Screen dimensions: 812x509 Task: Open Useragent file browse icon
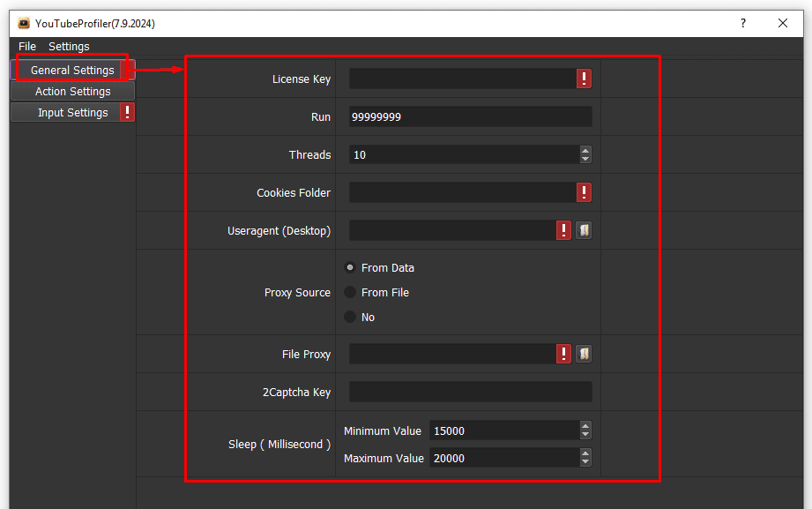pyautogui.click(x=584, y=230)
